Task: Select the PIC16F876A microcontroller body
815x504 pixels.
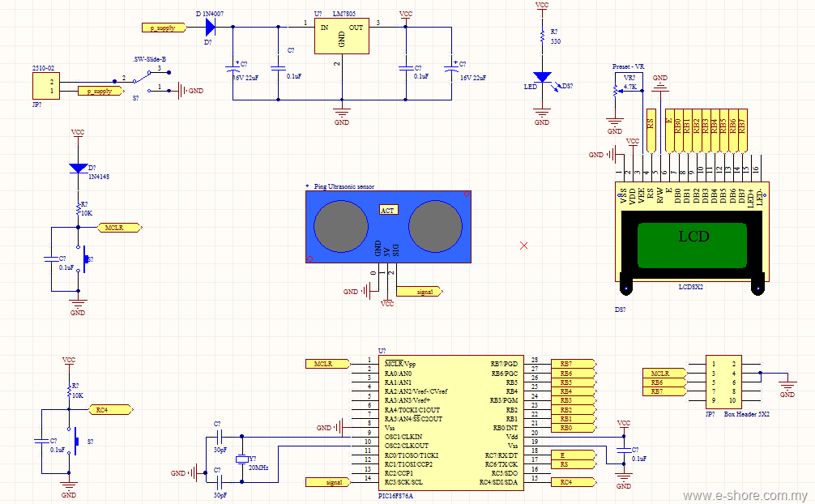Action: pyautogui.click(x=451, y=423)
